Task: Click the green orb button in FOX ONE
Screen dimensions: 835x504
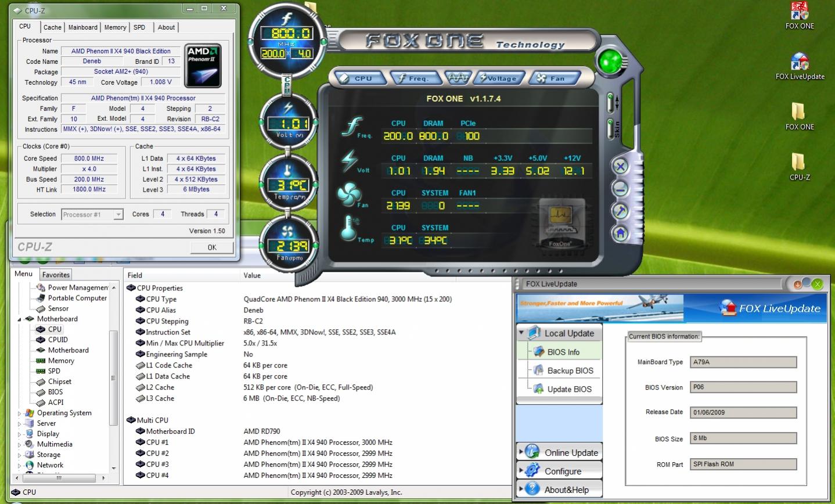Action: click(x=610, y=60)
